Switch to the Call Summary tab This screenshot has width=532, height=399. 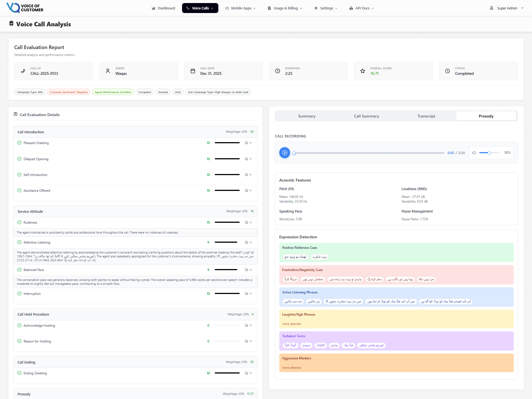point(366,116)
